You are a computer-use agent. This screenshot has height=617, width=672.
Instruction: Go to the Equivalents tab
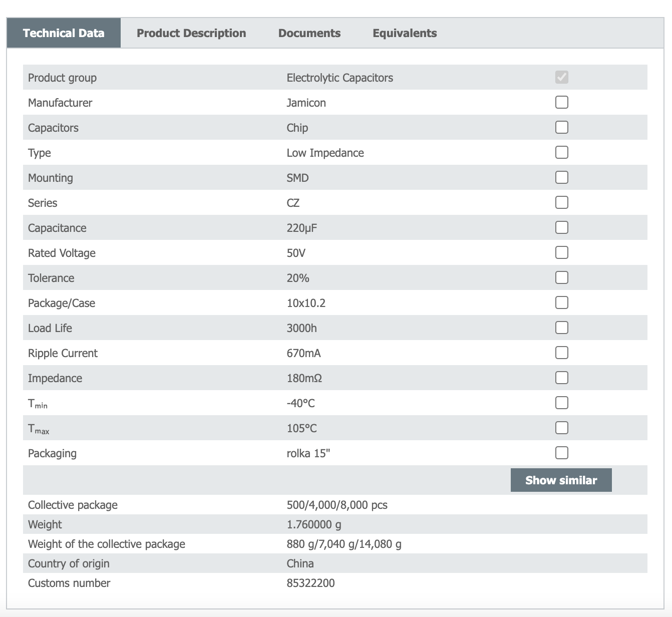(405, 33)
